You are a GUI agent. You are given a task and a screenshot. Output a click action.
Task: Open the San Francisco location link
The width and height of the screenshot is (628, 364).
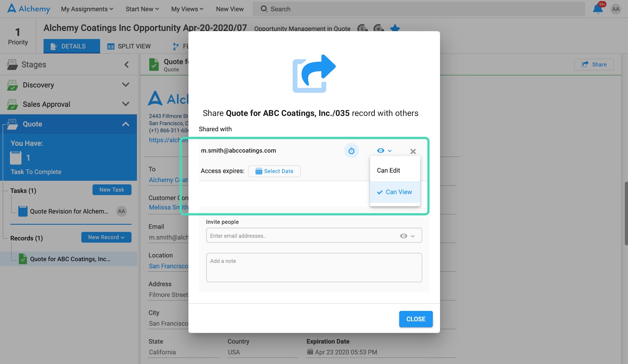point(168,266)
